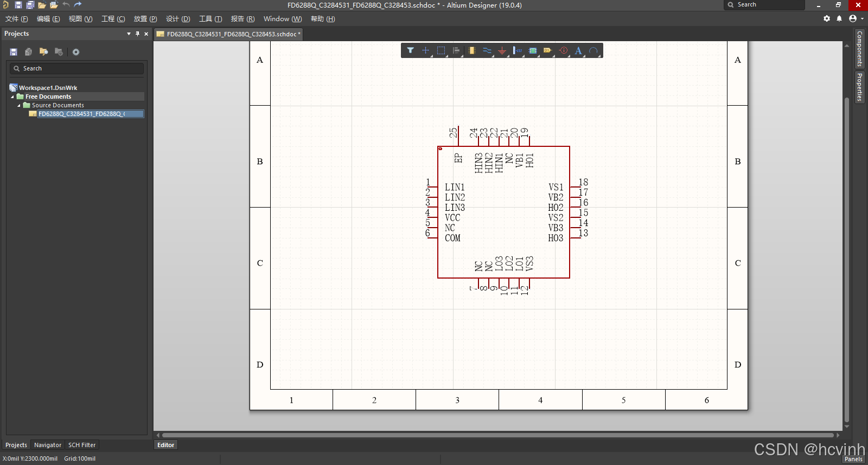This screenshot has width=868, height=465.
Task: Click the selection filter funnel icon
Action: click(x=411, y=50)
